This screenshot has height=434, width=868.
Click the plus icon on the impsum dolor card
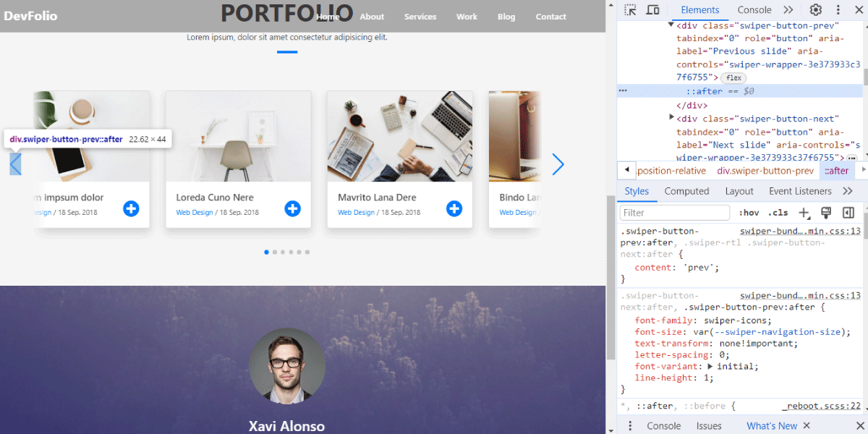[x=131, y=208]
